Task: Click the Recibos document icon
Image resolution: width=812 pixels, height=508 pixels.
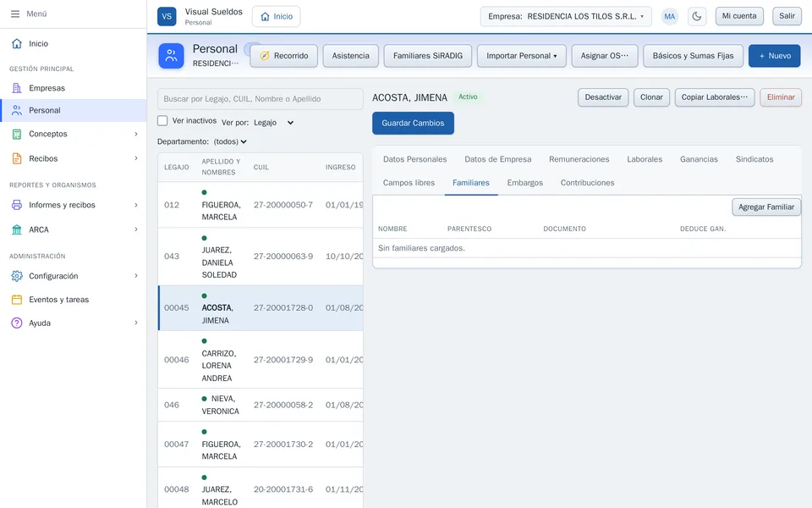Action: [17, 158]
